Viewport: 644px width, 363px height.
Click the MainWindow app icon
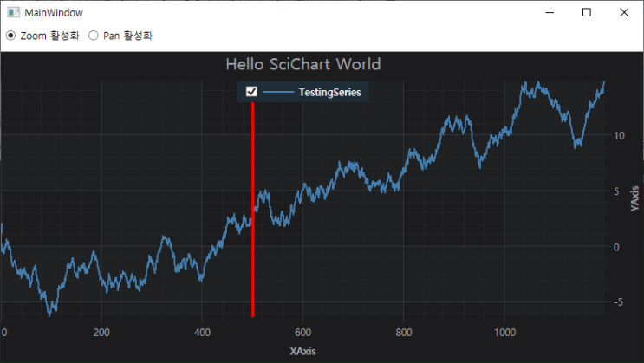pos(13,12)
